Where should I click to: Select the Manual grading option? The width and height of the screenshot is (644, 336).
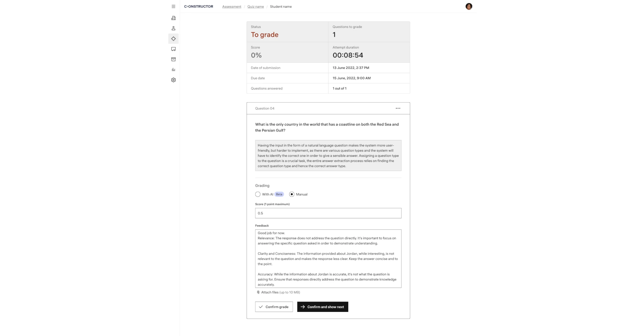[x=292, y=194]
